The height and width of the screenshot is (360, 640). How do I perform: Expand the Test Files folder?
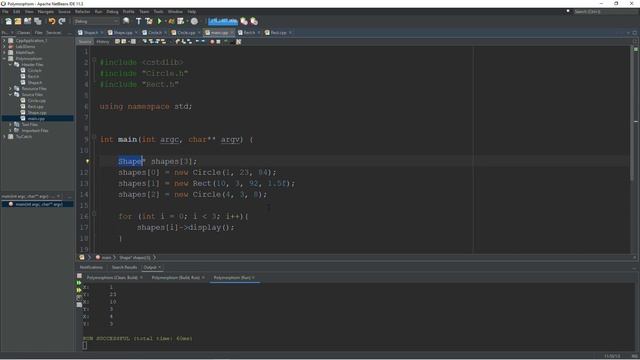click(x=10, y=124)
